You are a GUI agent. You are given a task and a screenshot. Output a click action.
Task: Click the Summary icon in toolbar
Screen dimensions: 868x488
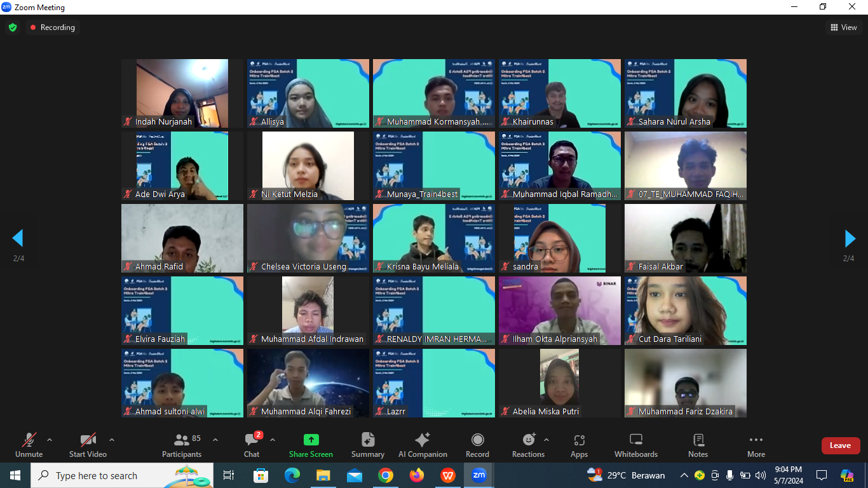point(367,445)
